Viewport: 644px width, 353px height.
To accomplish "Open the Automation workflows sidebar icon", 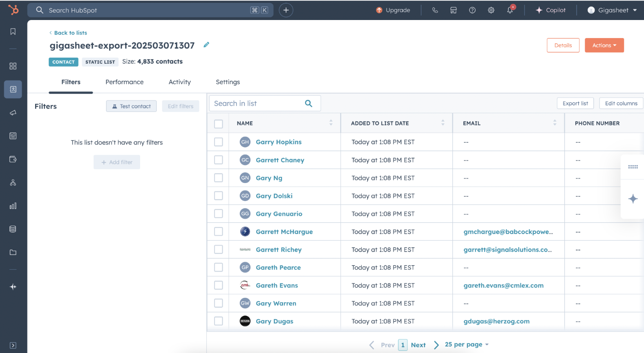I will (13, 183).
